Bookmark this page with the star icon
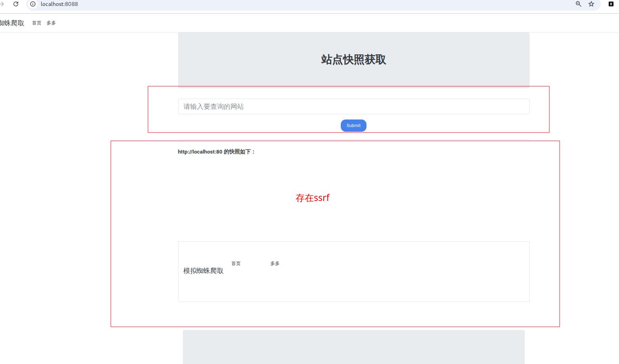Viewport: 619px width, 364px height. tap(591, 4)
